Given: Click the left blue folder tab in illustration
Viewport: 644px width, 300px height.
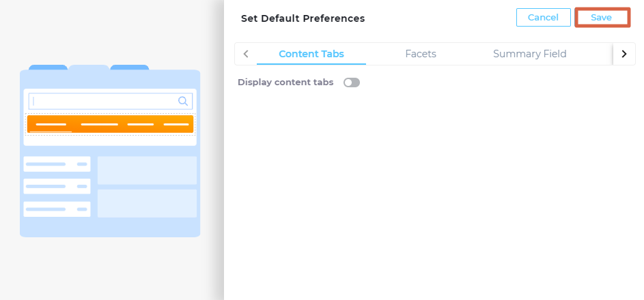Looking at the screenshot, I should (x=48, y=67).
